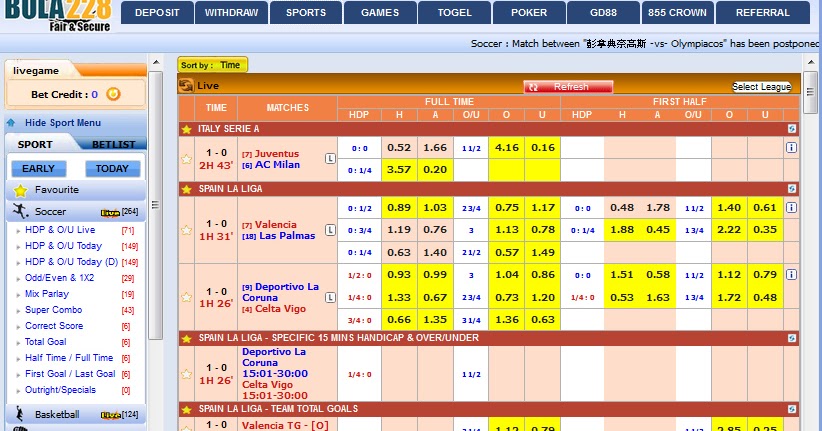
Task: Click live stream L icon for Valencia match
Action: (330, 230)
